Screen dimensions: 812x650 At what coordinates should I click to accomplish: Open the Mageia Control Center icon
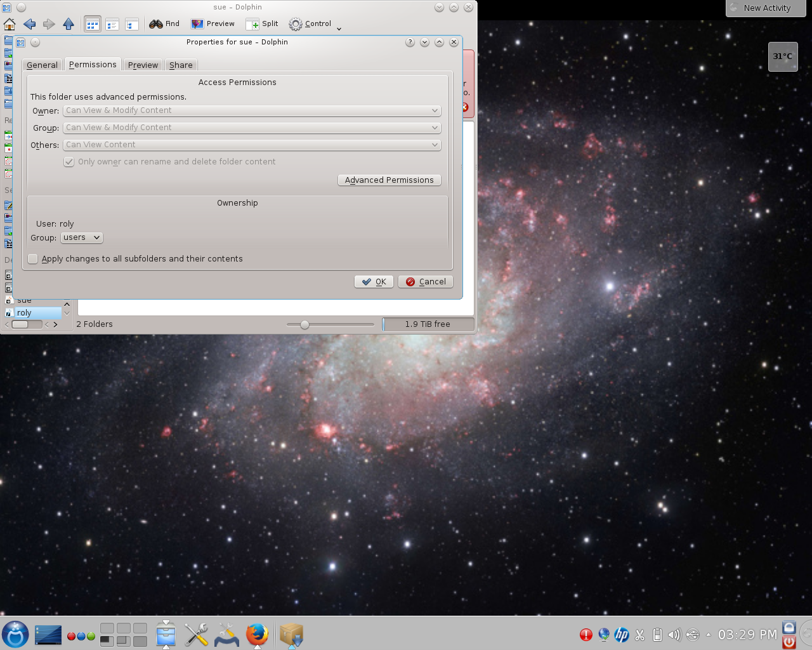pyautogui.click(x=226, y=634)
